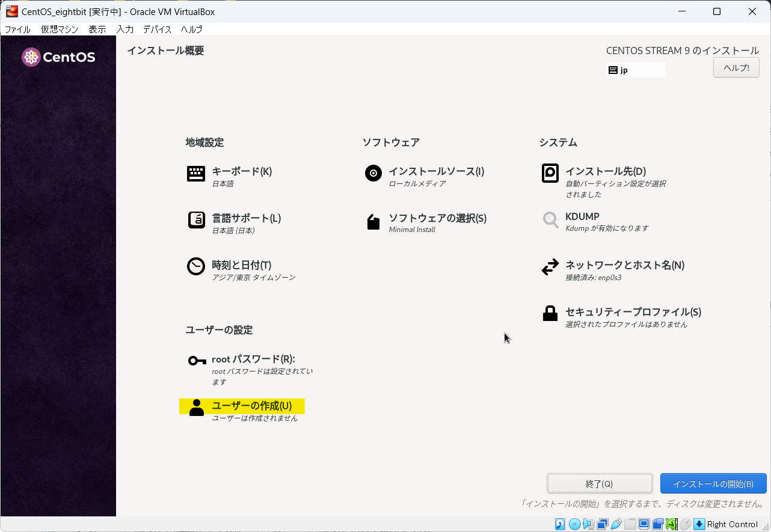Click the インストールの開始(B) button
The image size is (771, 532).
pos(713,483)
